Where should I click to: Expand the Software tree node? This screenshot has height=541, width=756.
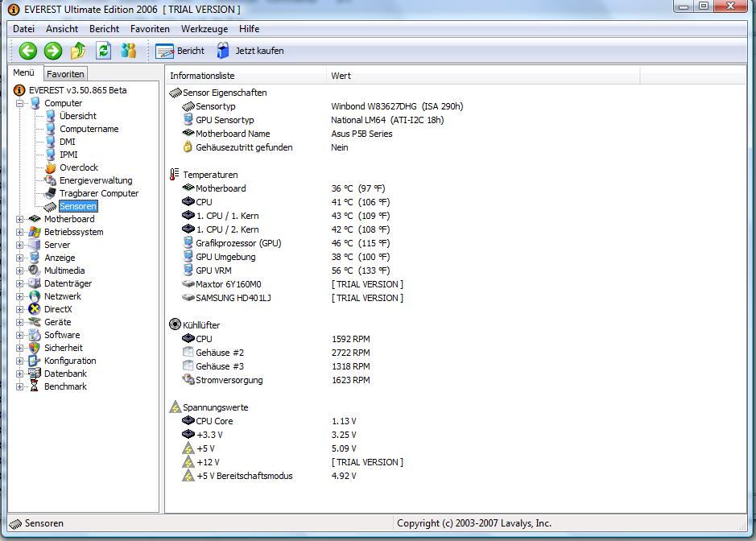(x=20, y=335)
